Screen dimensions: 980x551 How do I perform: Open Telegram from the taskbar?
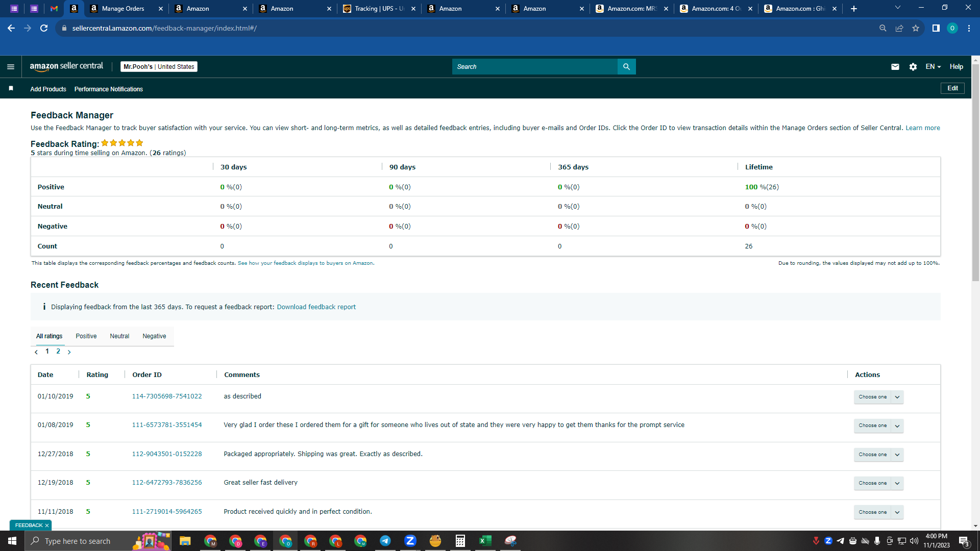[385, 541]
